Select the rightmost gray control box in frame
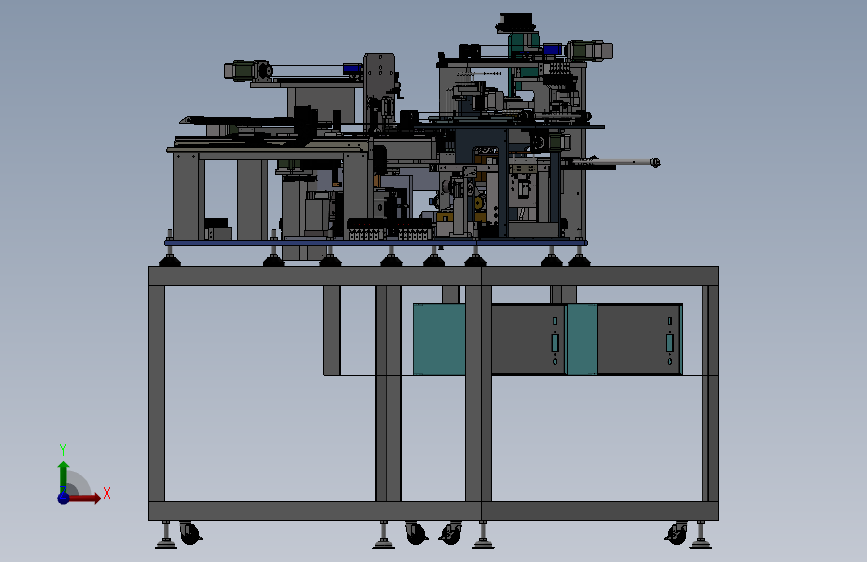The width and height of the screenshot is (867, 562). 639,339
